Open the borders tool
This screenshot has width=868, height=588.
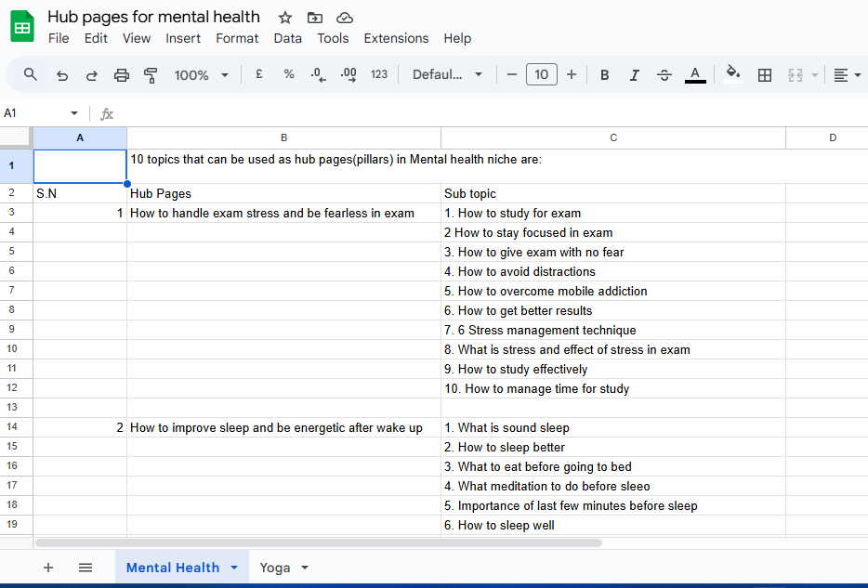pyautogui.click(x=765, y=75)
